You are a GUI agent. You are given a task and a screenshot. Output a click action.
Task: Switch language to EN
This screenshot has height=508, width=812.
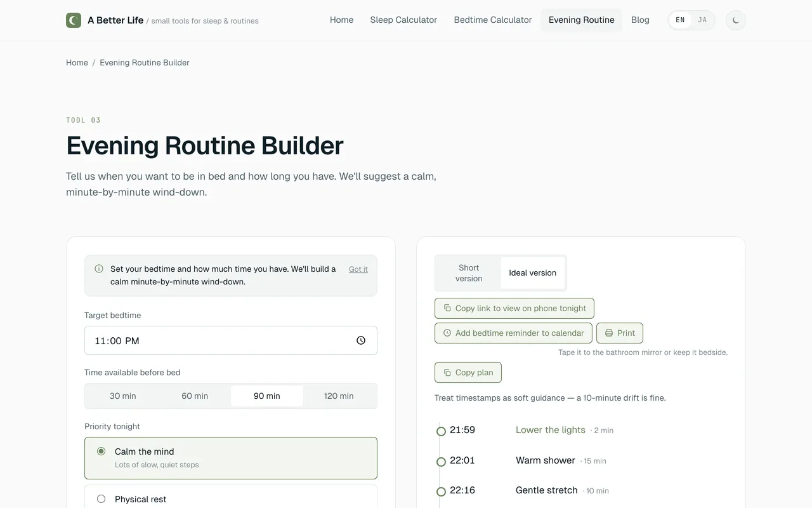tap(680, 20)
